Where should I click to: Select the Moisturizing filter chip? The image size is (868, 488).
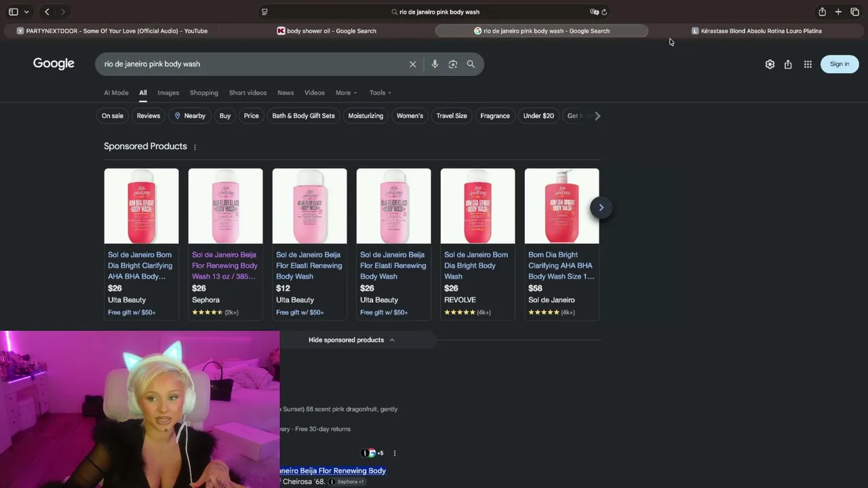pyautogui.click(x=366, y=116)
